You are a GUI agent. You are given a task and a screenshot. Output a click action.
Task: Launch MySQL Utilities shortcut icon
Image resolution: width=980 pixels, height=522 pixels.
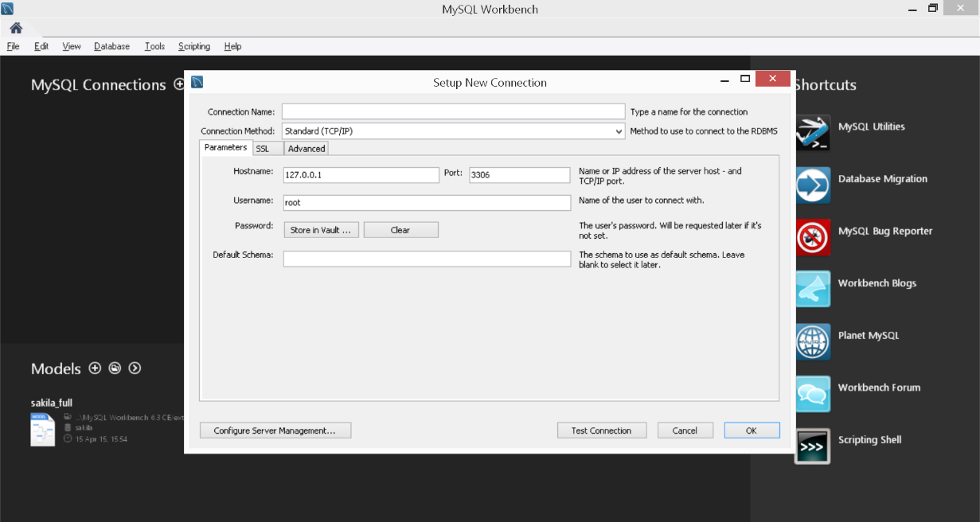click(813, 133)
